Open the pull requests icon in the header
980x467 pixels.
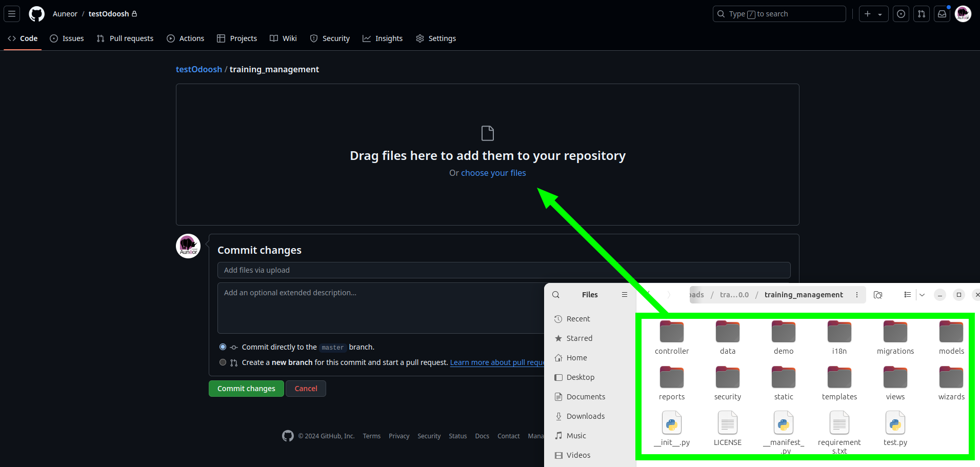point(922,14)
